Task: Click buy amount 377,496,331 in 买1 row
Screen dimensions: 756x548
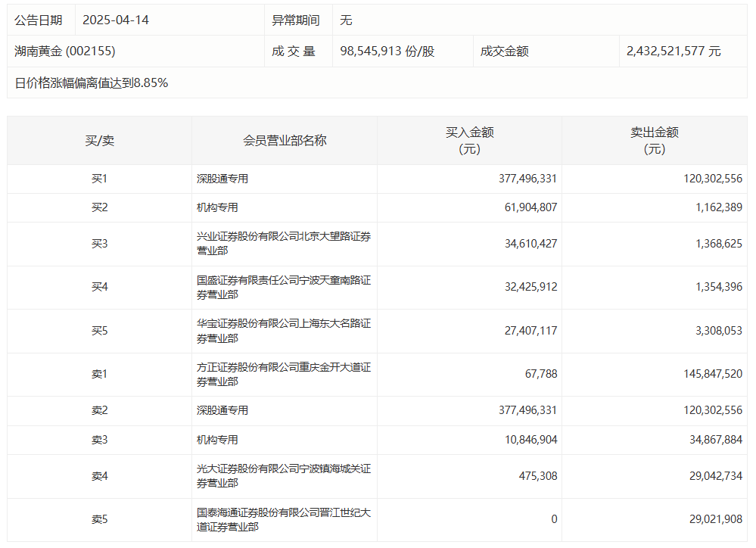Action: (x=527, y=179)
